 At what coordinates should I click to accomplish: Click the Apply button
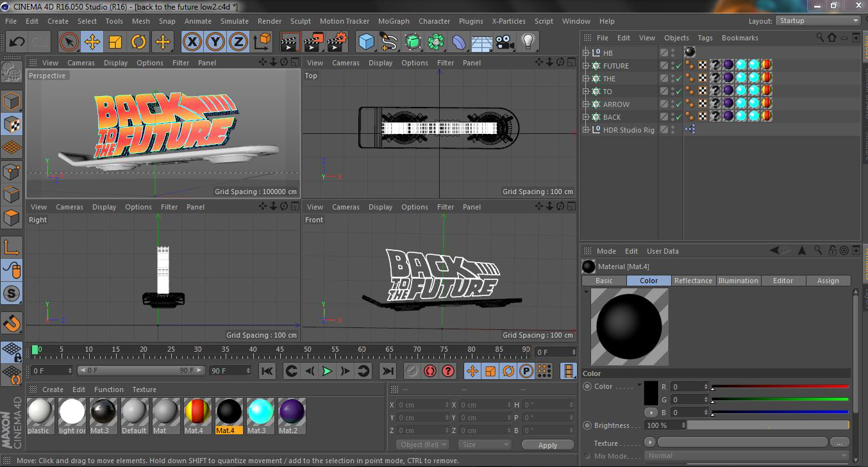click(547, 445)
